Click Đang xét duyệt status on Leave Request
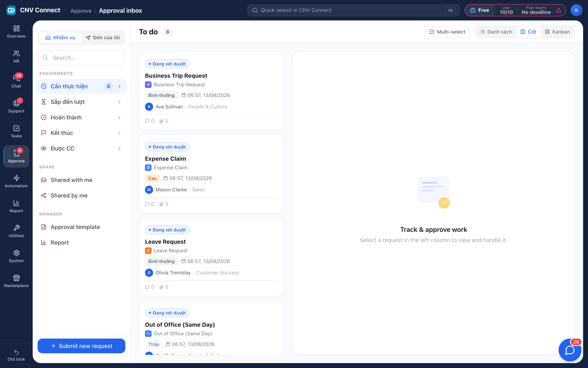The width and height of the screenshot is (588, 368). pos(167,230)
